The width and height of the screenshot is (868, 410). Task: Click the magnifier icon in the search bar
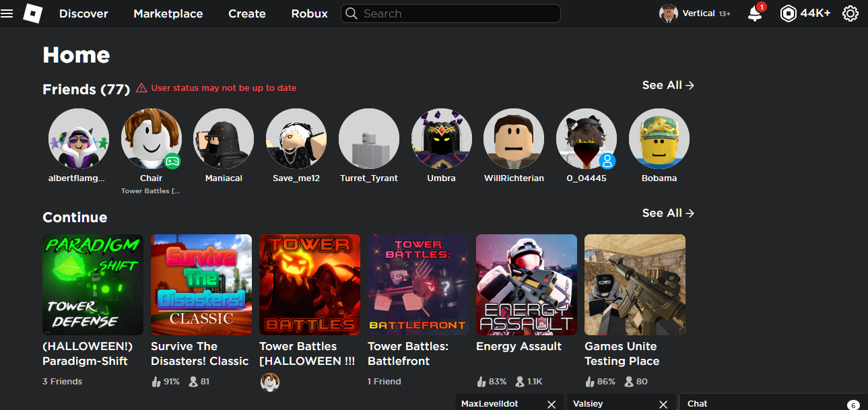(x=351, y=13)
